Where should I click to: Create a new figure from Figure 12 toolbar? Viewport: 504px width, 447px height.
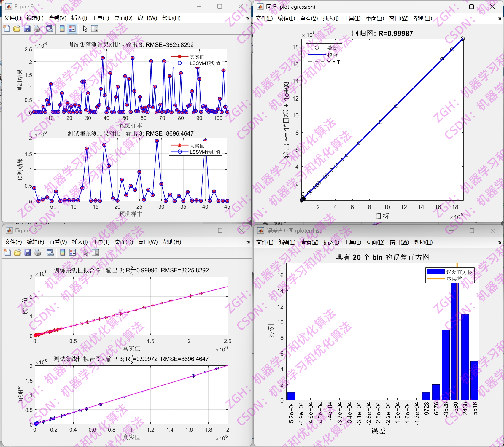pos(7,252)
